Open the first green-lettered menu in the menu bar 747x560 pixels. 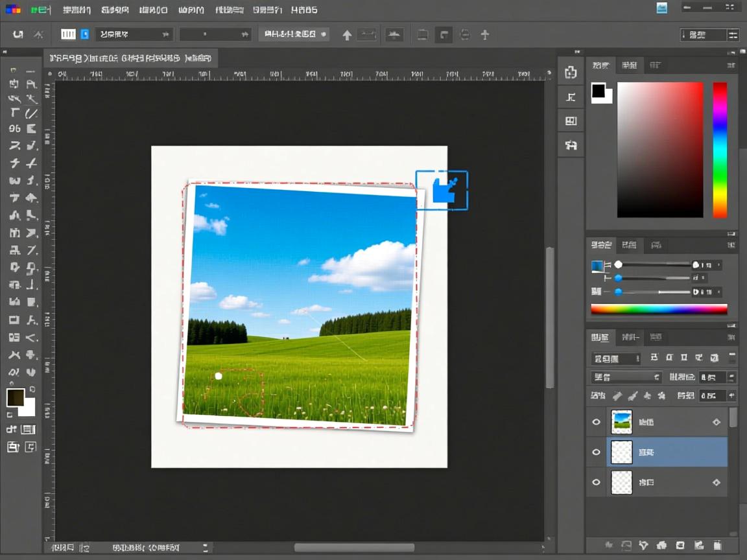(40, 10)
